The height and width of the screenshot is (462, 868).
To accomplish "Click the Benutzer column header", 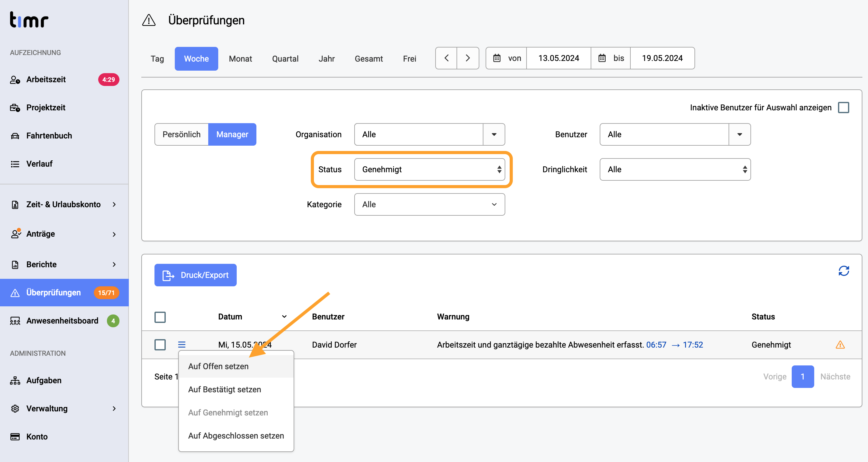I will (x=328, y=317).
